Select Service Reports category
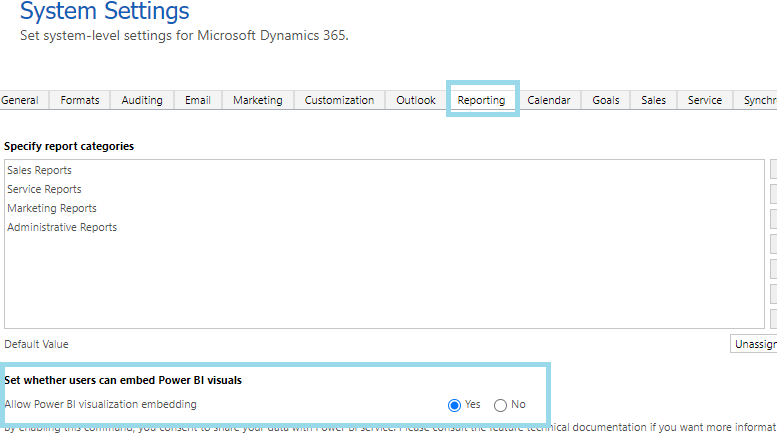Screen dimensions: 777x445 pos(44,189)
